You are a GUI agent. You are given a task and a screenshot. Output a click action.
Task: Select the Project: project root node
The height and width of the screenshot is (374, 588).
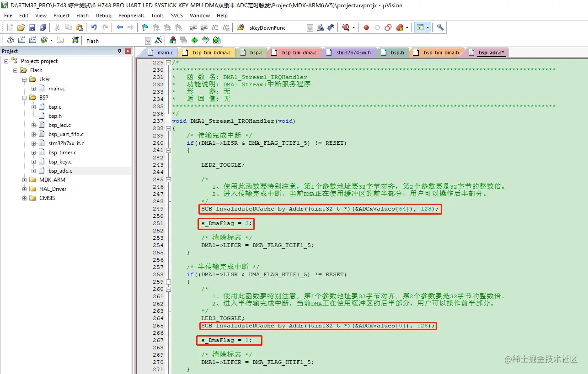click(39, 61)
